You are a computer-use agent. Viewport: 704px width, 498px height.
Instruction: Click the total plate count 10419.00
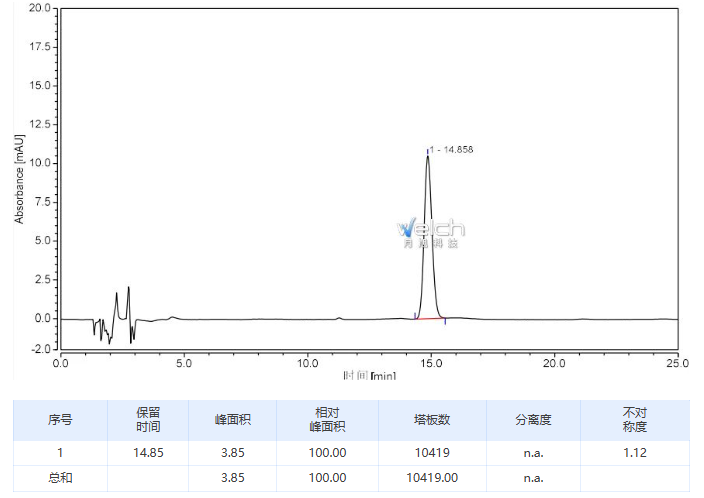click(431, 478)
